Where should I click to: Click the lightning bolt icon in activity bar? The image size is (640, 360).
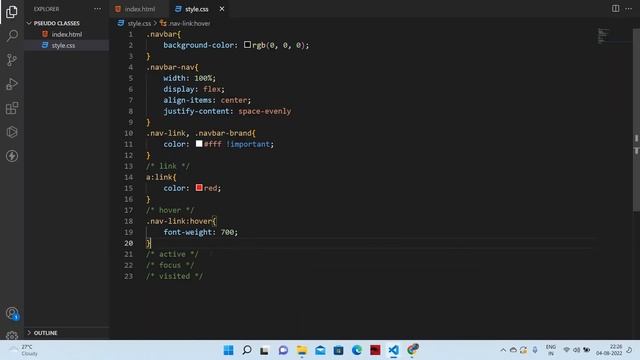coord(12,156)
